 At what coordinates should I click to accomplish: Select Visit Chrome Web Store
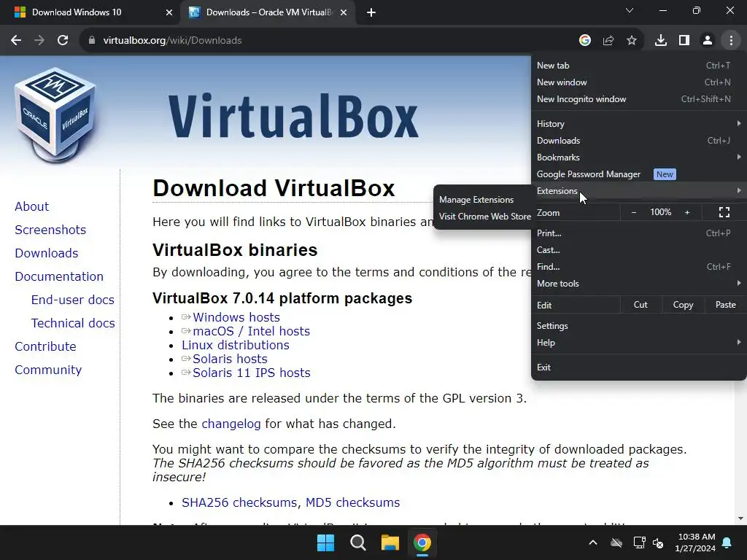pyautogui.click(x=482, y=216)
